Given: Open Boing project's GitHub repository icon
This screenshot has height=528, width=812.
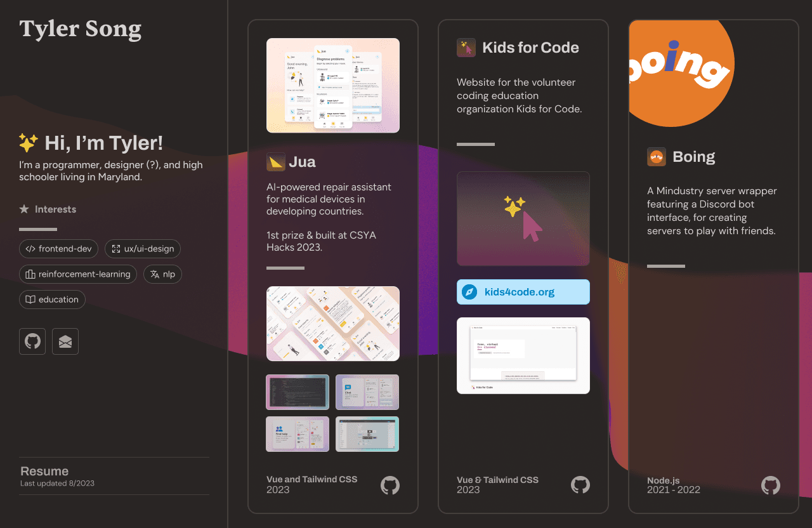Looking at the screenshot, I should click(771, 485).
